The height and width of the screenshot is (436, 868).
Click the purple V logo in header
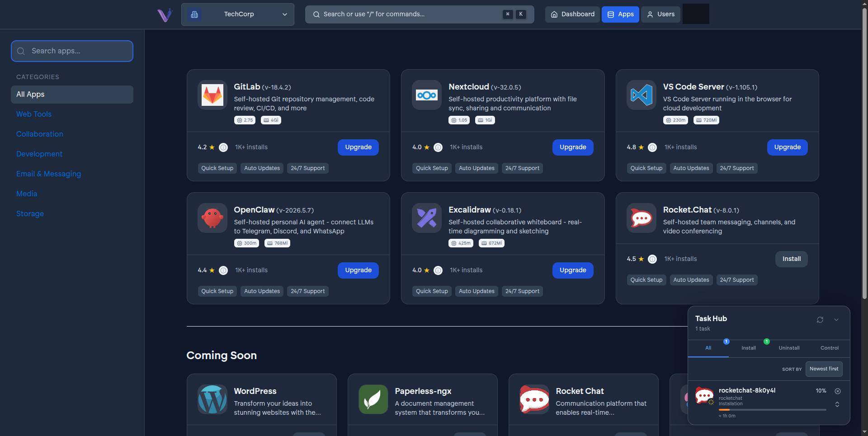tap(165, 15)
